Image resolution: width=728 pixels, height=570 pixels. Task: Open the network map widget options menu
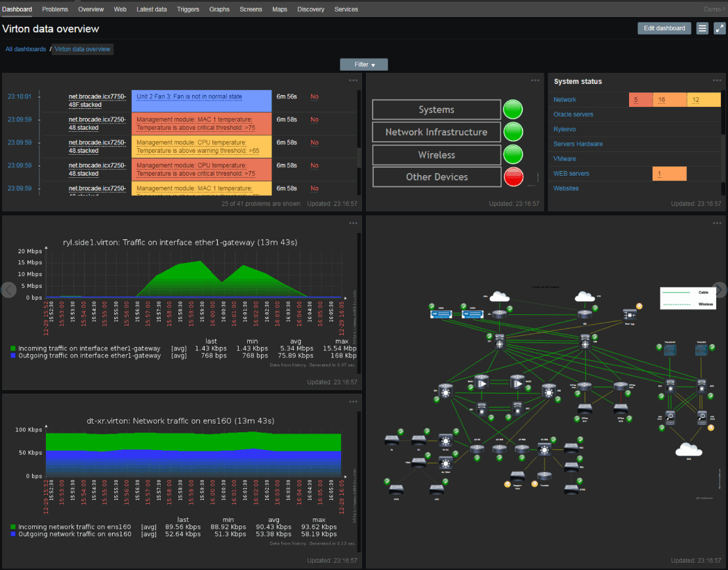[717, 223]
